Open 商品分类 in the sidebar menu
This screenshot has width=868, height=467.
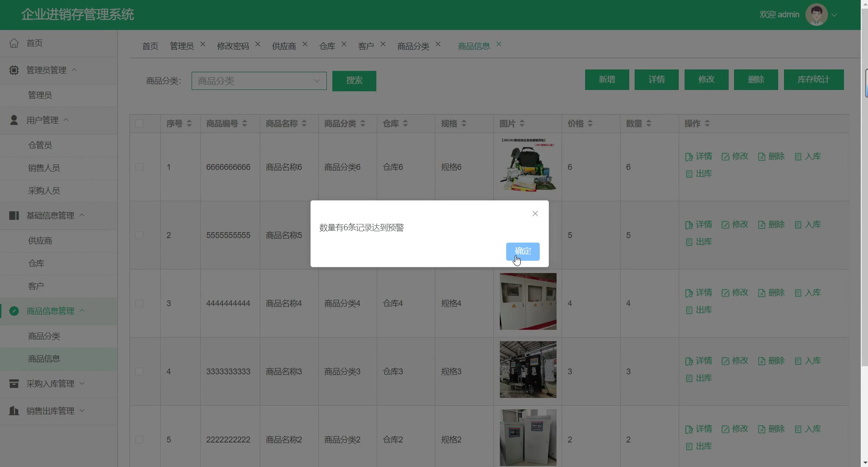tap(44, 336)
